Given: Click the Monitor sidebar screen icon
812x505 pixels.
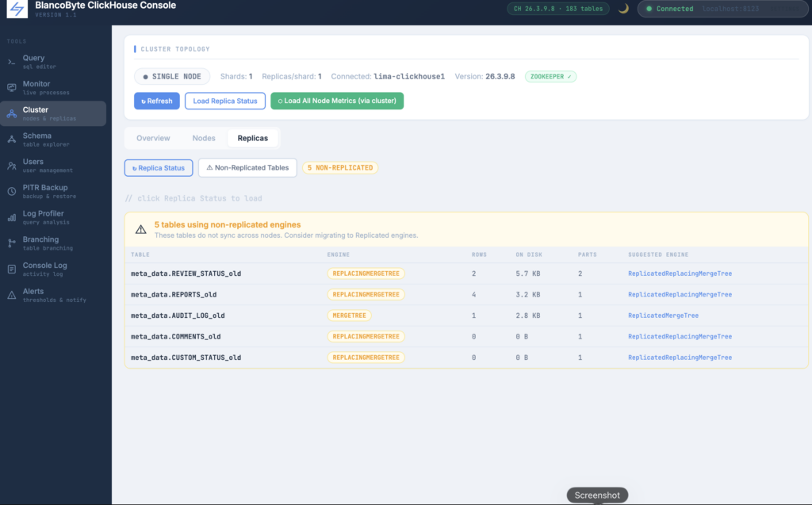Looking at the screenshot, I should coord(11,88).
